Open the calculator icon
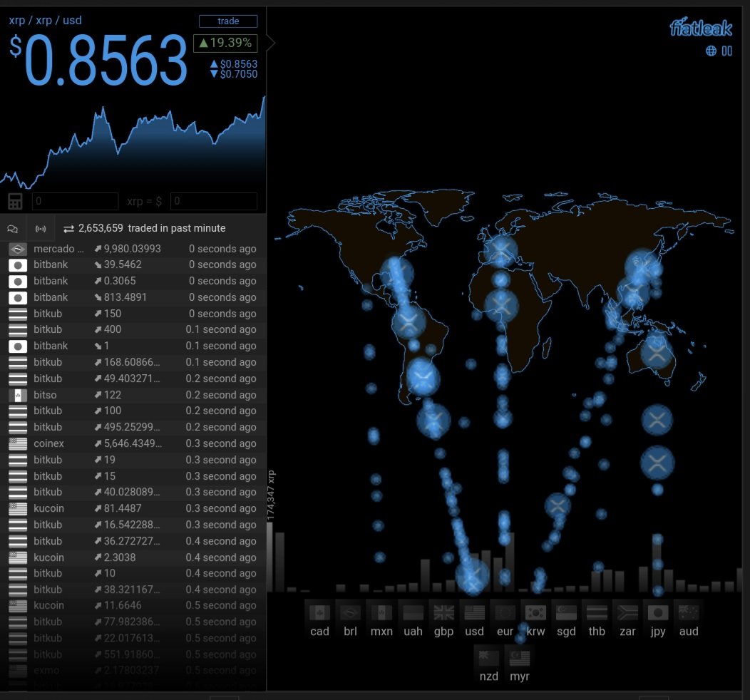The width and height of the screenshot is (750, 700). coord(15,201)
